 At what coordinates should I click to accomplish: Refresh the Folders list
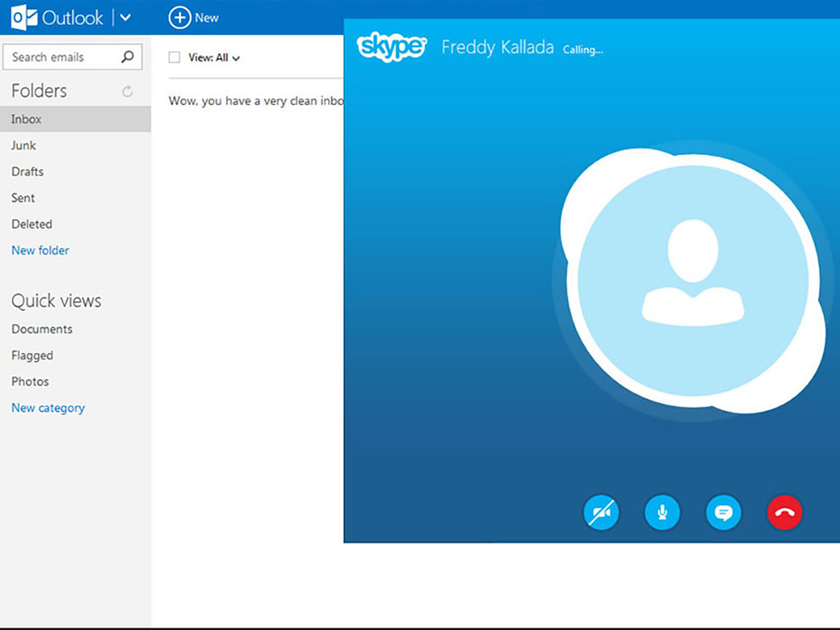pos(127,90)
